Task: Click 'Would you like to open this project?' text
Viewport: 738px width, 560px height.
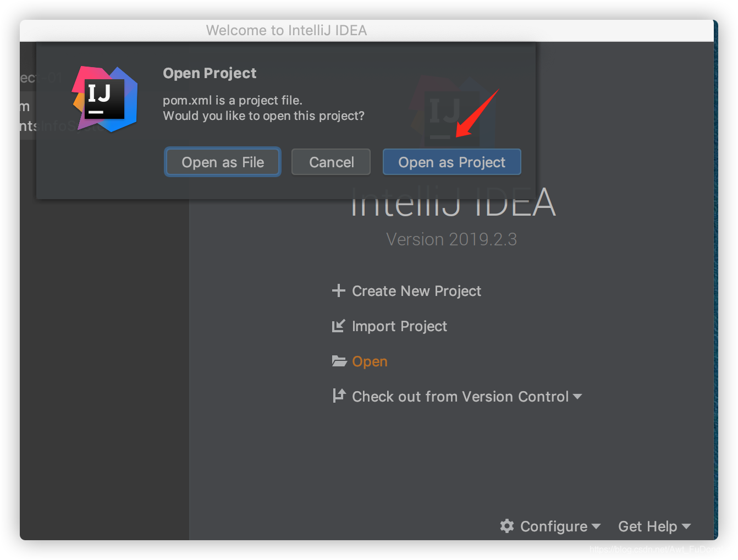Action: pos(263,116)
